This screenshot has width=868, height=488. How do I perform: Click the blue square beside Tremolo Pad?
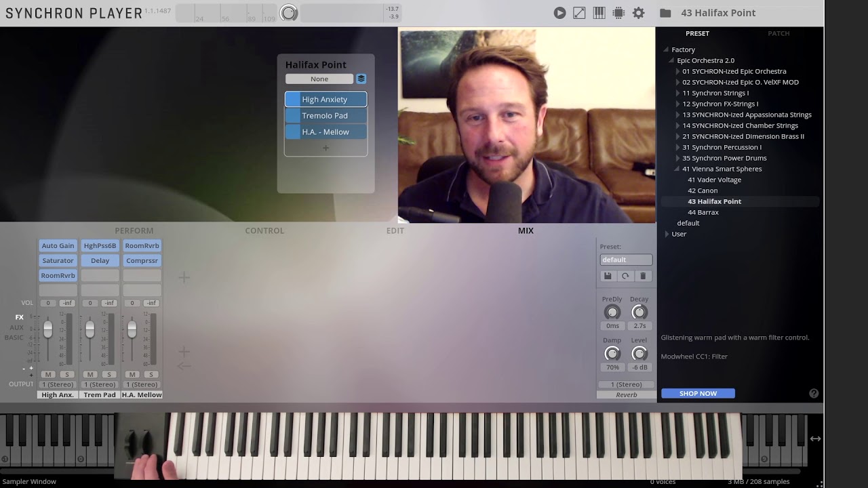point(292,115)
